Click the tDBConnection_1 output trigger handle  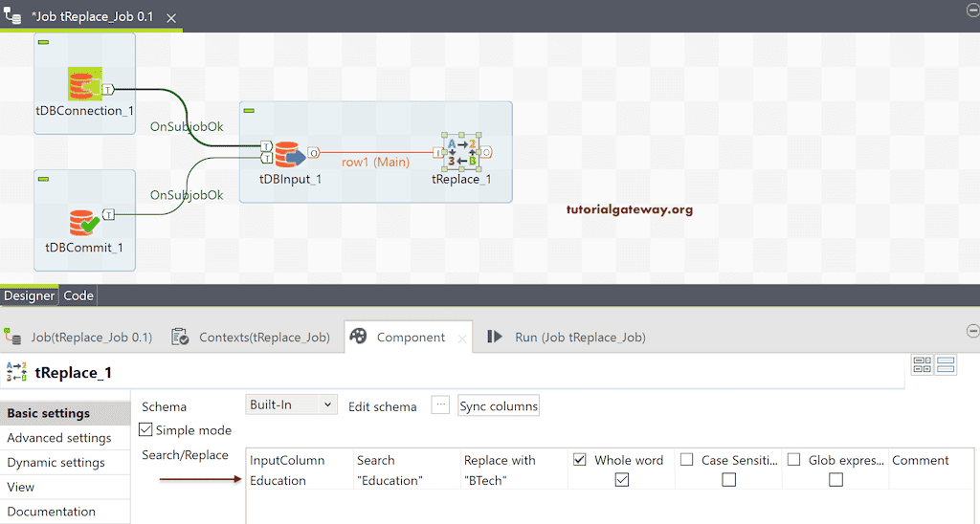(108, 90)
